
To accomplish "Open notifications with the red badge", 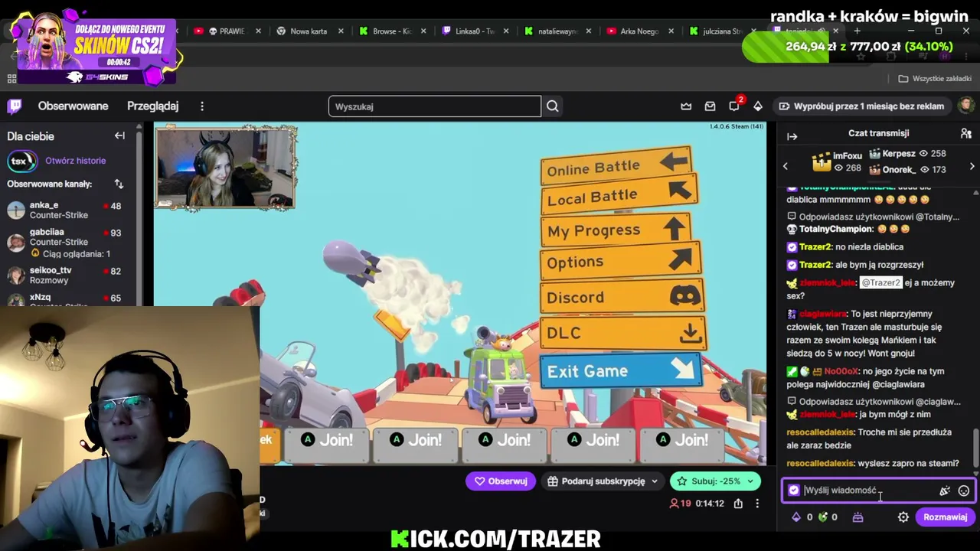I will [734, 106].
